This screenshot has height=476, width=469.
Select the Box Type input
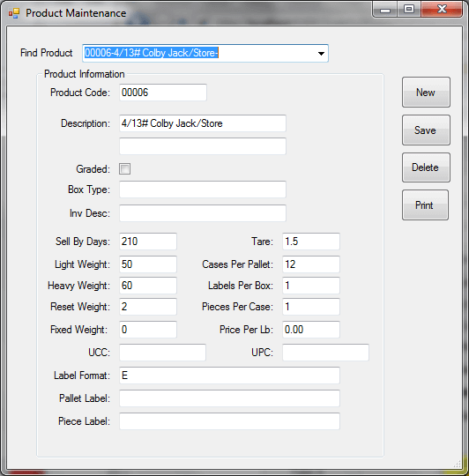pos(203,190)
